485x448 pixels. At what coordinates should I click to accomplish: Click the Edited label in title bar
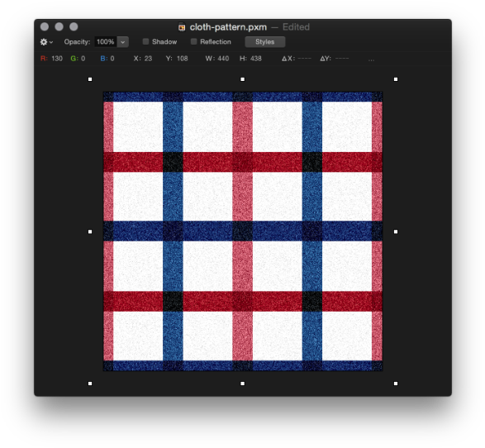[296, 27]
